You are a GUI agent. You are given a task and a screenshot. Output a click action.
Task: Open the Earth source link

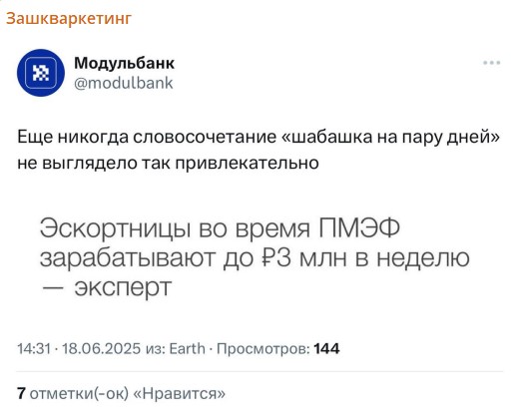[x=188, y=349]
